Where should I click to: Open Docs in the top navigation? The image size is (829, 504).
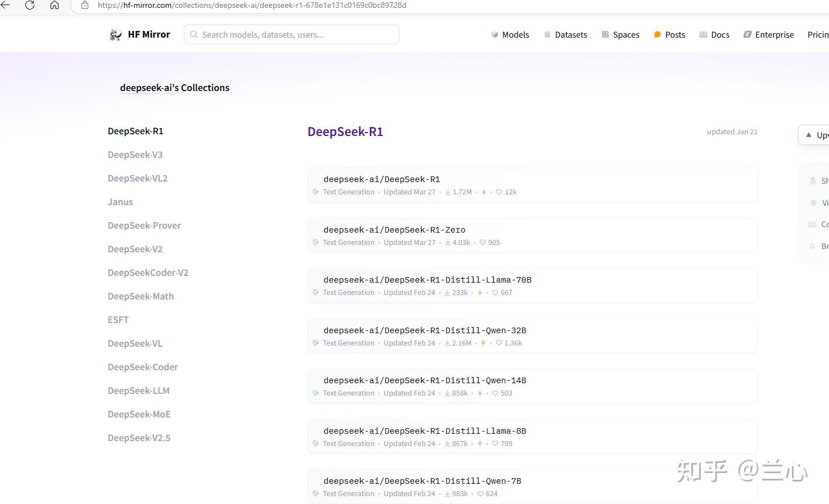click(720, 35)
